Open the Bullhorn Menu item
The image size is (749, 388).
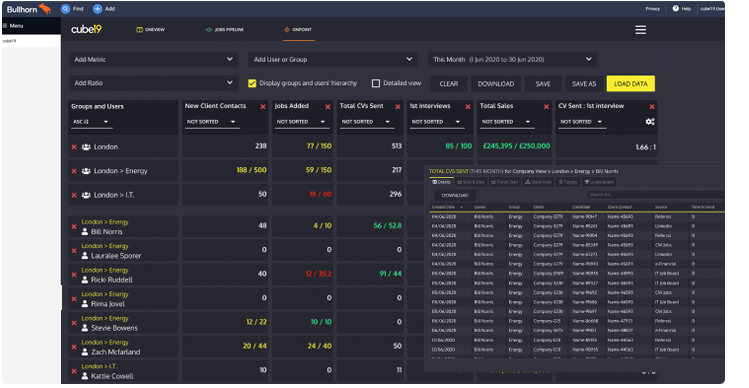[13, 26]
